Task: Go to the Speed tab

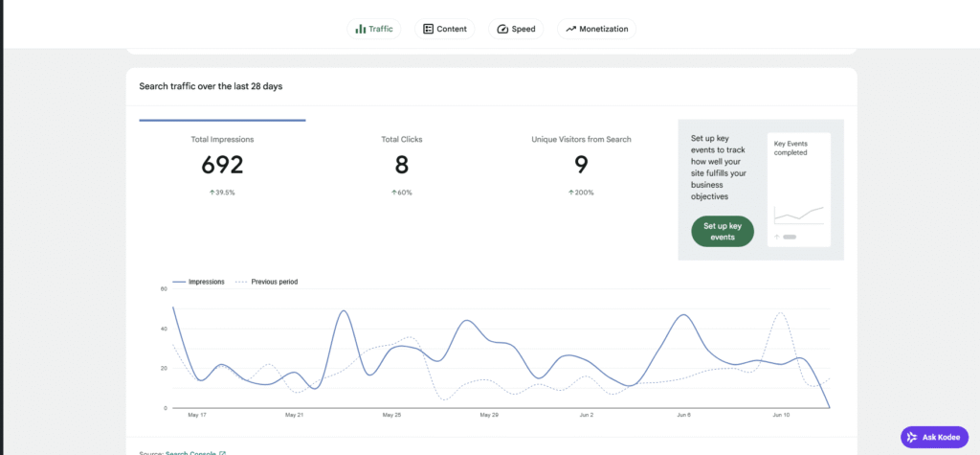Action: click(x=516, y=29)
